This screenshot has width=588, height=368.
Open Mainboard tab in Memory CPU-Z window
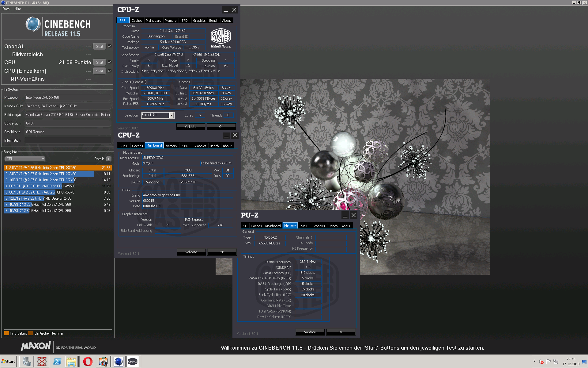[273, 226]
